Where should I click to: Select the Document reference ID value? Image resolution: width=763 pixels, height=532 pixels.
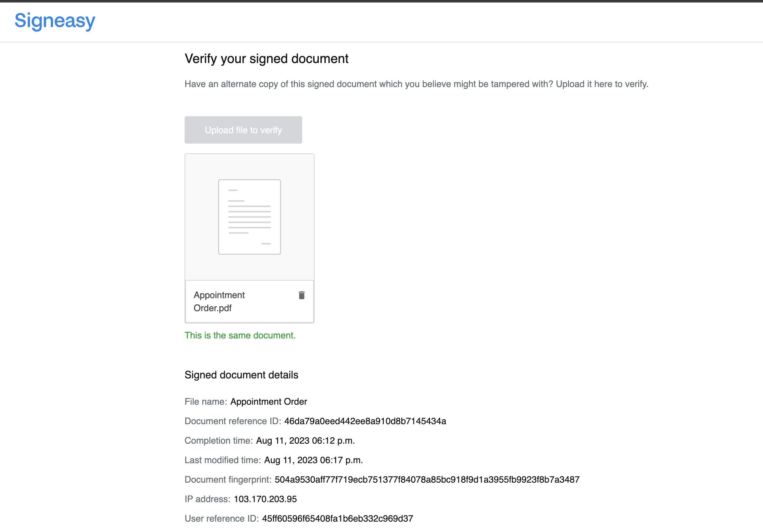pos(365,421)
